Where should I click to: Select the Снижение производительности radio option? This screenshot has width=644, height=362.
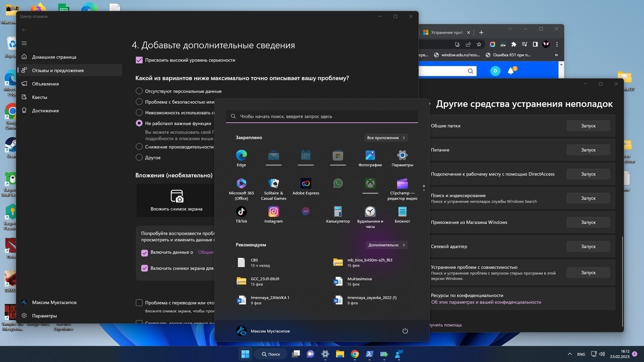click(x=139, y=146)
